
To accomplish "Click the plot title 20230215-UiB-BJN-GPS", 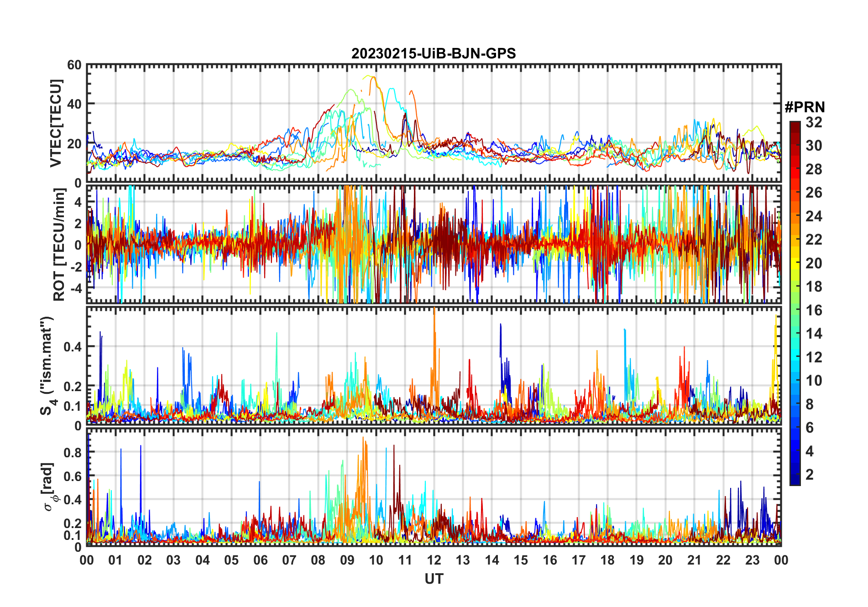I will (x=434, y=53).
